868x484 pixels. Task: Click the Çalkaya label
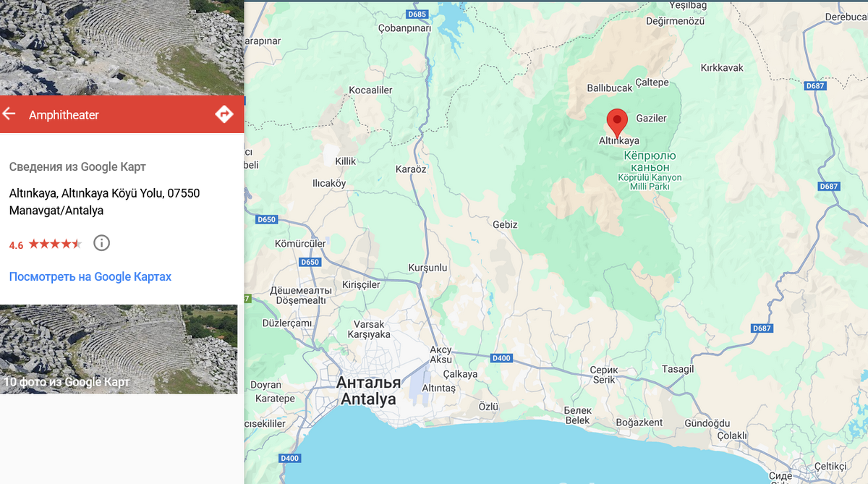pyautogui.click(x=460, y=374)
